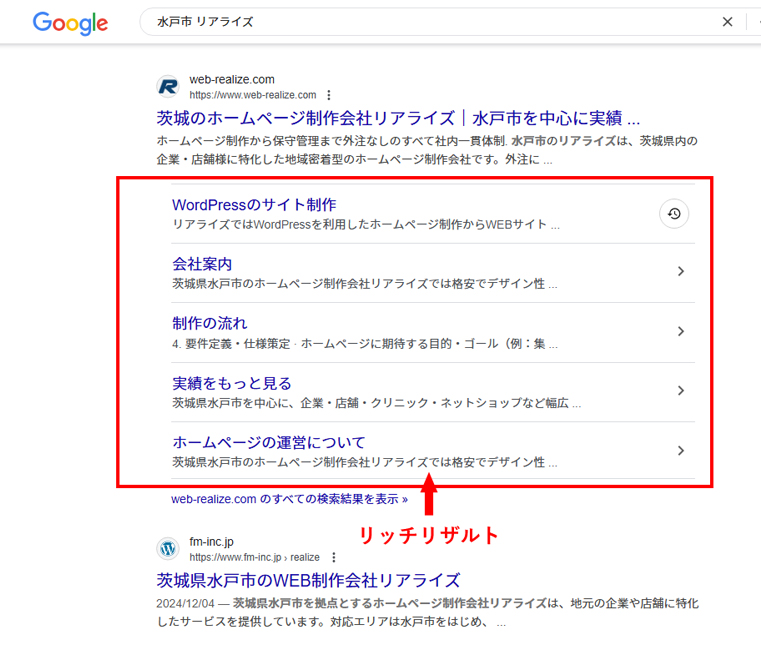Open the 会社案内 sitelink
Screen dimensions: 761x653
202,264
